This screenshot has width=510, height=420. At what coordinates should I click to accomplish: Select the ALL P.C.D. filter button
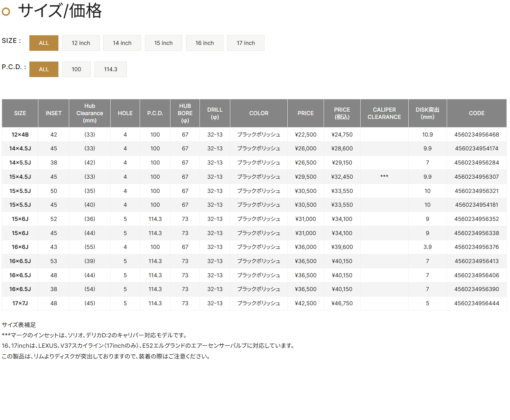[44, 69]
